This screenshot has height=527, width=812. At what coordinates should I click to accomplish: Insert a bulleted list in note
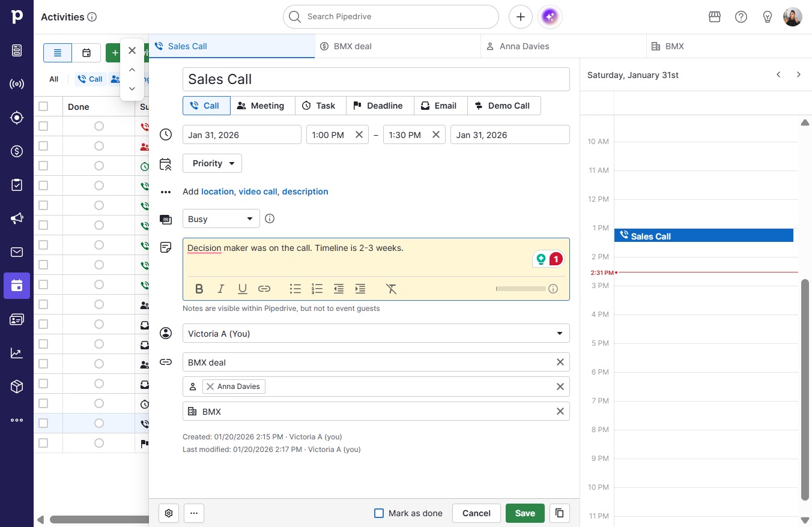295,289
